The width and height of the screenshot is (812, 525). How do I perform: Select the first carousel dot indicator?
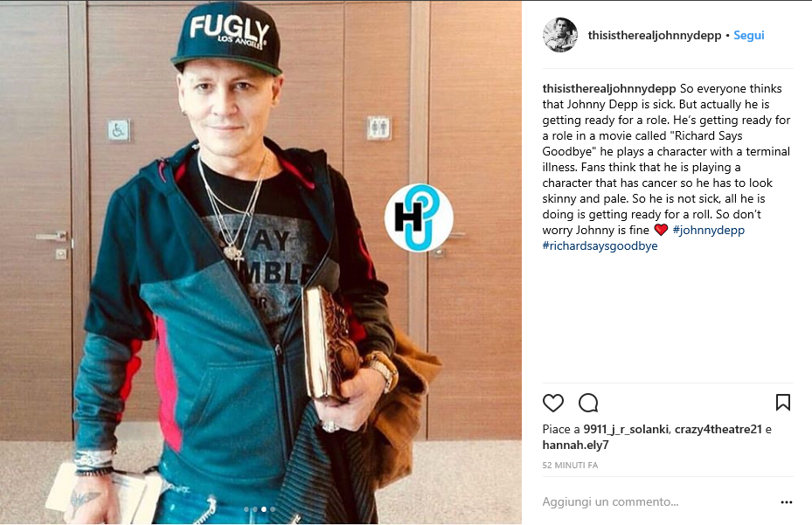(246, 509)
